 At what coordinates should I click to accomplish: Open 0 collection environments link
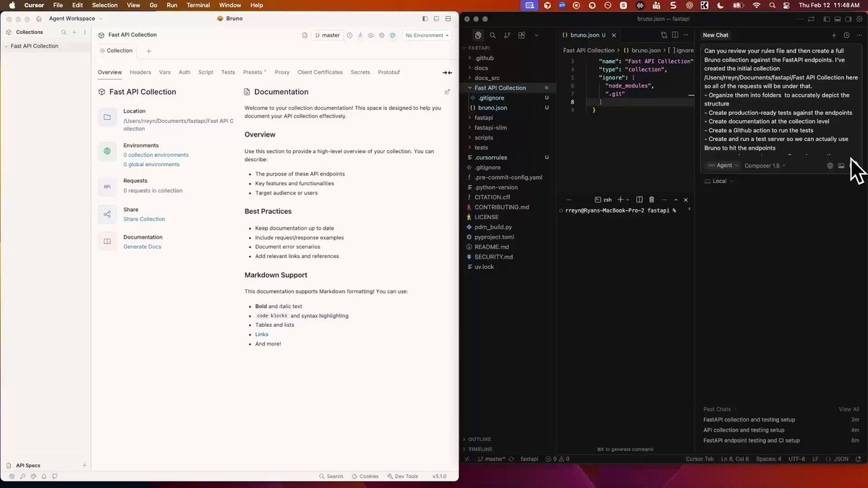(156, 155)
